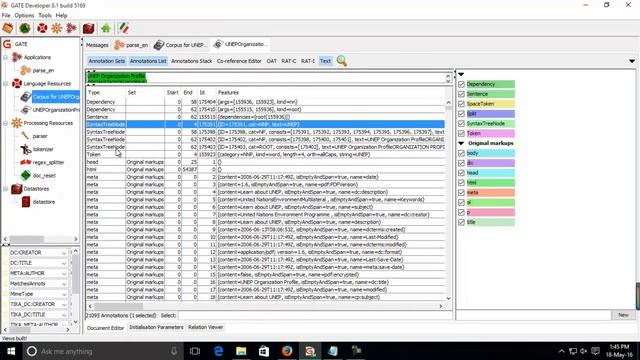
Task: Click the load ANNIE green toolbar icon
Action: point(25,28)
